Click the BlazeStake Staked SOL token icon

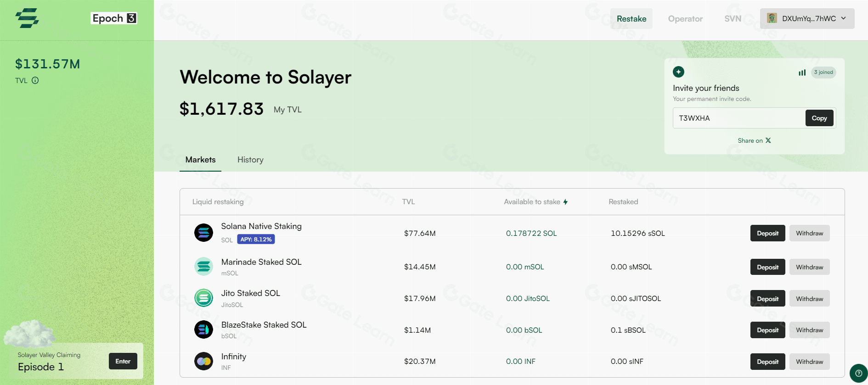[203, 329]
